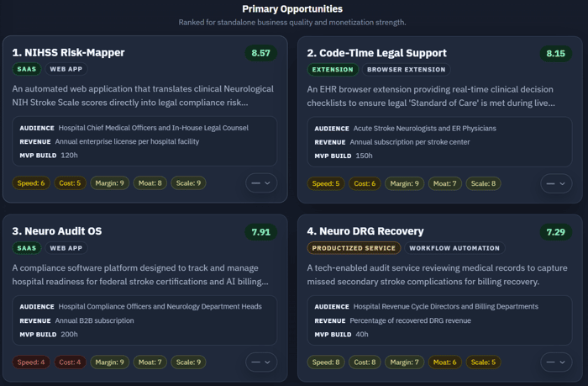Image resolution: width=588 pixels, height=386 pixels.
Task: Click the 8.15 score badge
Action: (555, 53)
